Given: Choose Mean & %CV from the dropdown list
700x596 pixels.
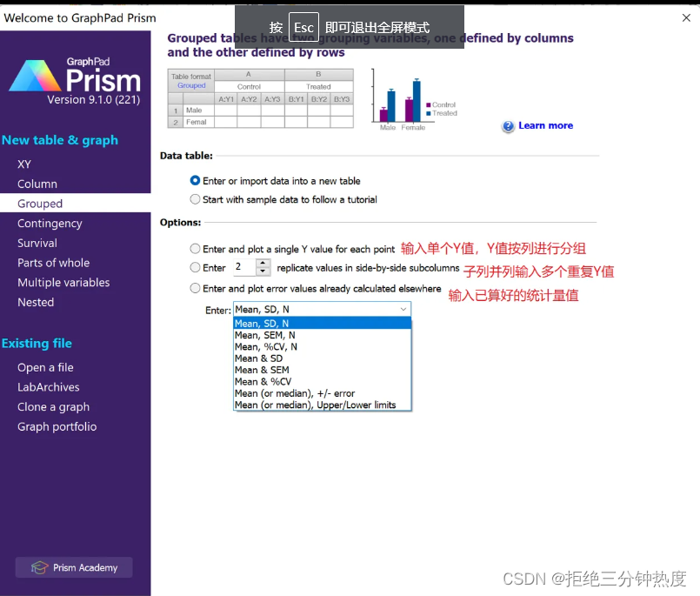Looking at the screenshot, I should pyautogui.click(x=261, y=381).
